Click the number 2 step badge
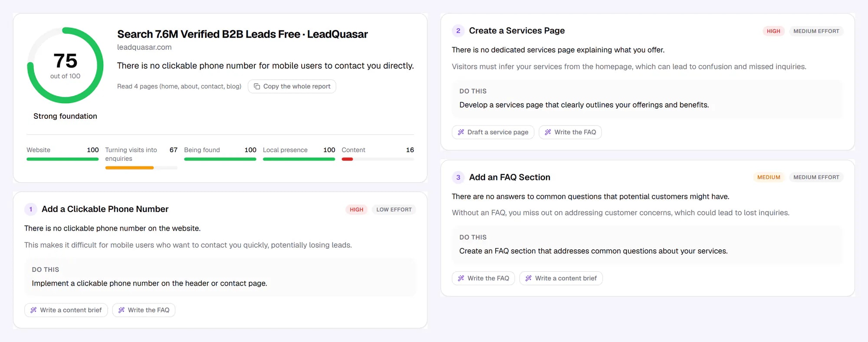 [x=458, y=31]
